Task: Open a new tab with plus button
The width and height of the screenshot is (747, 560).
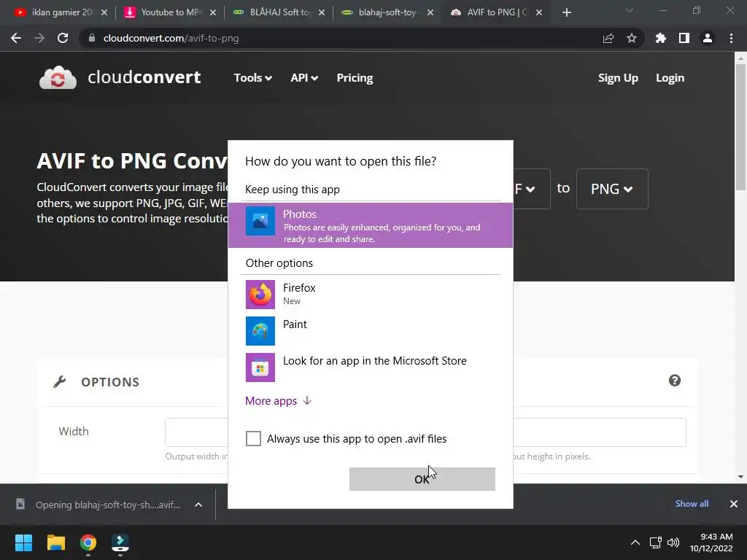Action: (566, 12)
